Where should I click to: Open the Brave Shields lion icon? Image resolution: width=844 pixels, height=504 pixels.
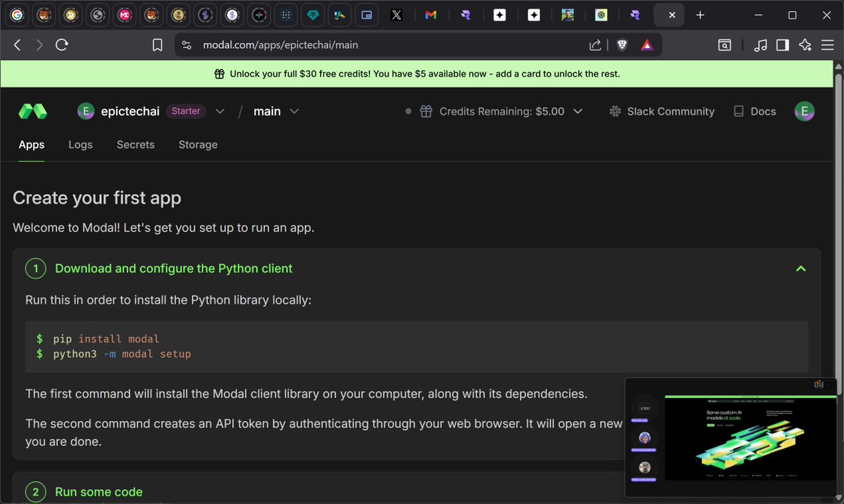(622, 45)
